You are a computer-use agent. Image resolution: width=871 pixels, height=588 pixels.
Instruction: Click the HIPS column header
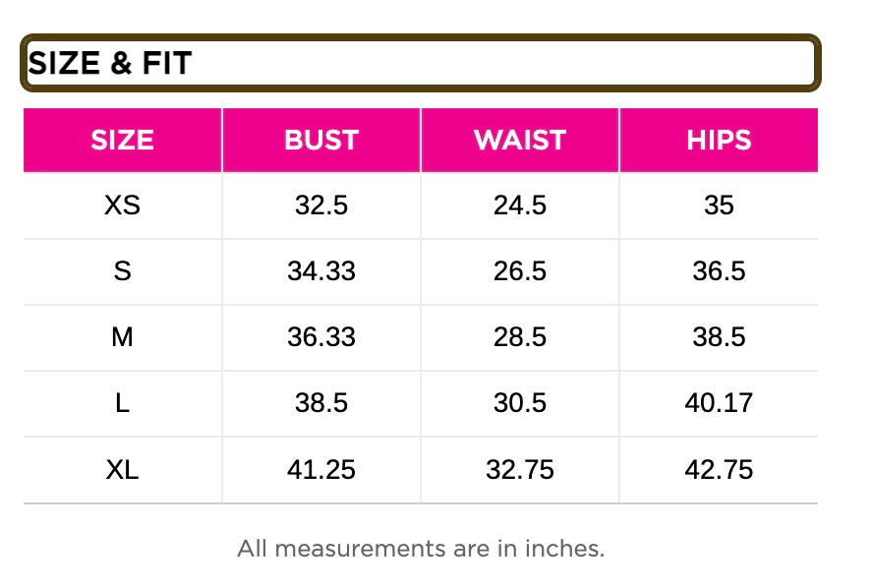point(719,140)
